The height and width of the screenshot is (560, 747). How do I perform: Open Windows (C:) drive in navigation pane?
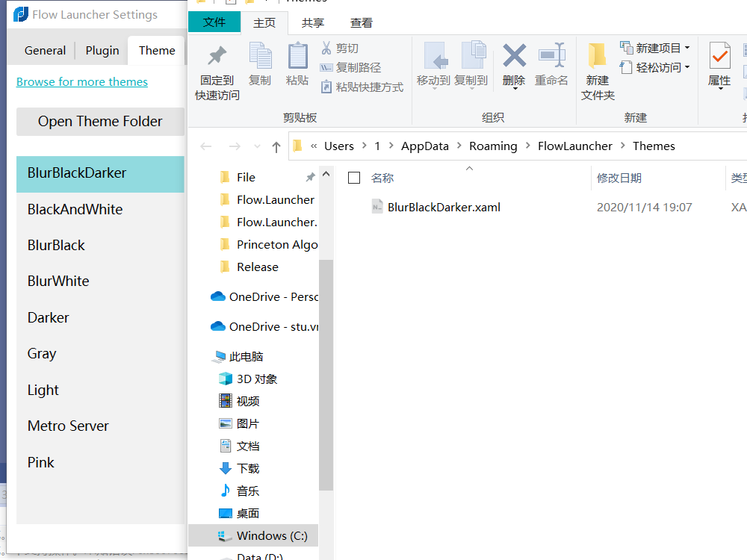[x=253, y=535]
